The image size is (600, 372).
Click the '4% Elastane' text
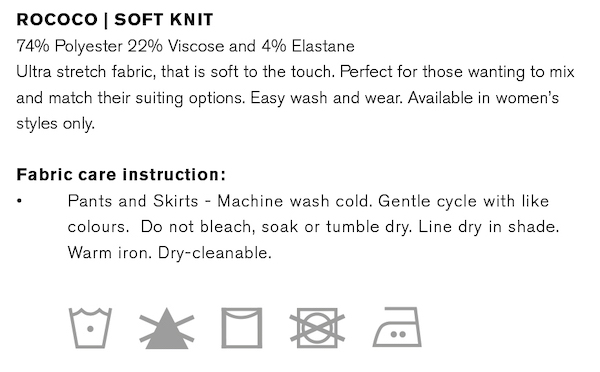[308, 46]
